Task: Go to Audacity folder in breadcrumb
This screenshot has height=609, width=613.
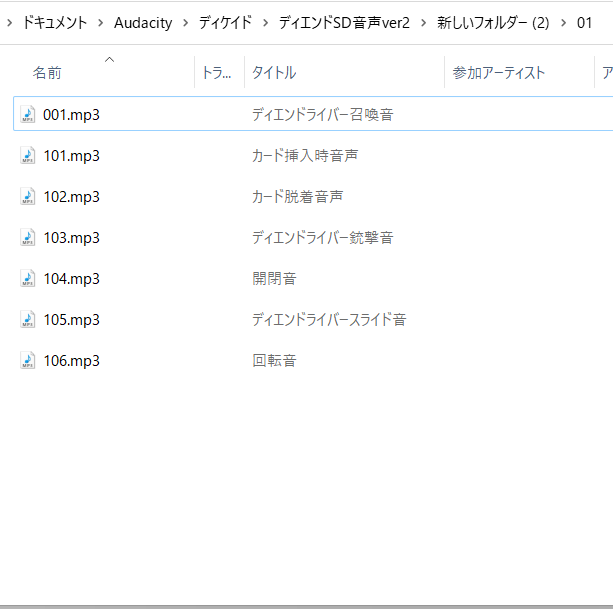Action: point(143,23)
